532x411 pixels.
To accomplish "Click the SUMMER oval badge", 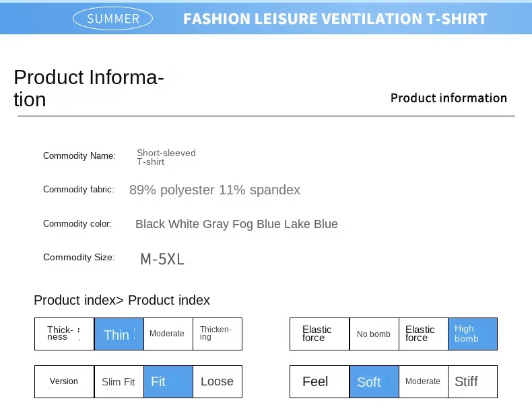I will point(114,18).
